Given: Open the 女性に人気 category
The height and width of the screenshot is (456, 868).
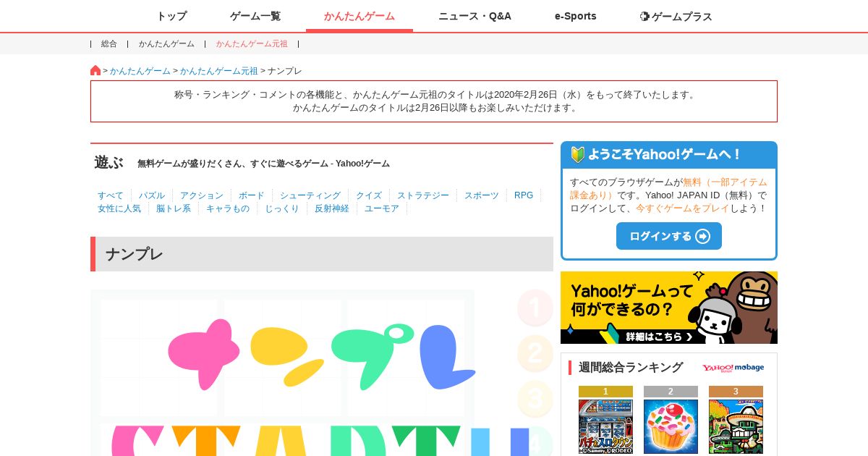Looking at the screenshot, I should tap(119, 208).
